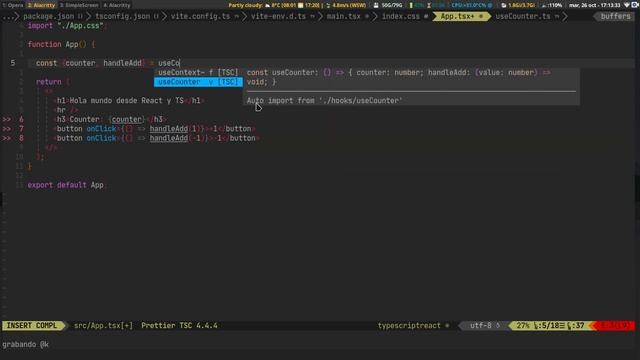
Task: Switch to the SimpleScreen workspace
Action: click(79, 5)
